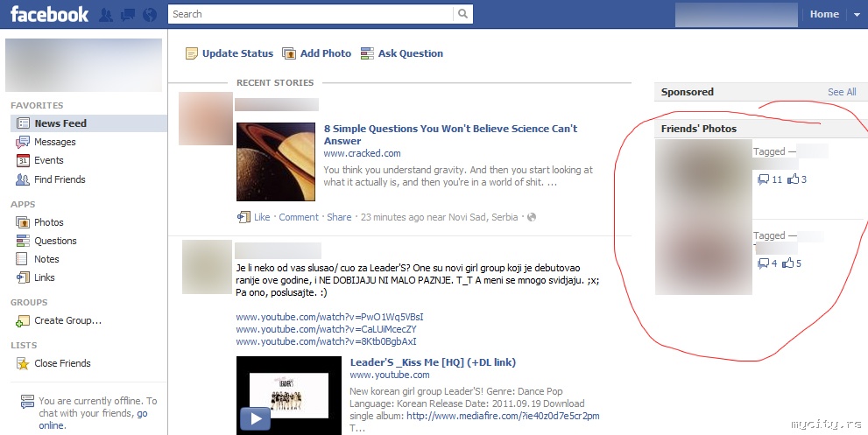Like the cracked.com post
This screenshot has height=435, width=868.
[262, 217]
